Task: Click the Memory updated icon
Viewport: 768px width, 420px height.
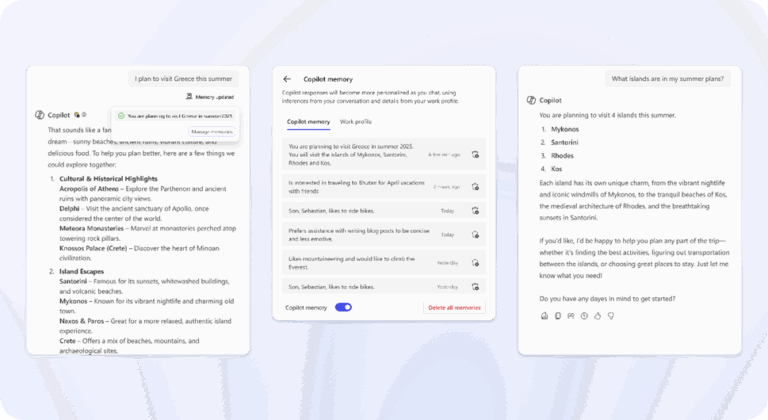Action: coord(189,97)
